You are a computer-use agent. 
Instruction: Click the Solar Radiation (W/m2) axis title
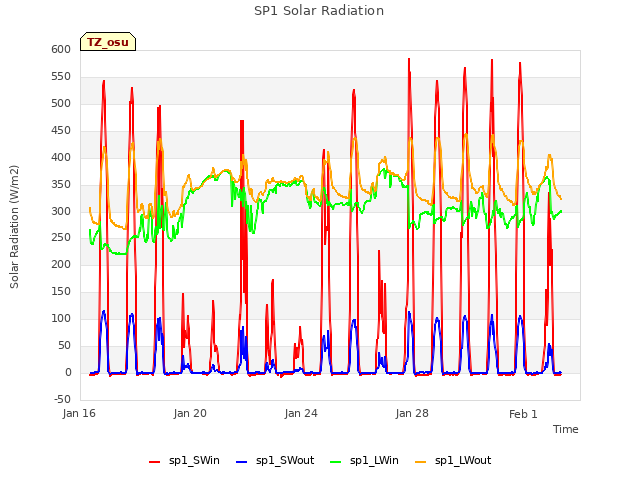(x=14, y=227)
